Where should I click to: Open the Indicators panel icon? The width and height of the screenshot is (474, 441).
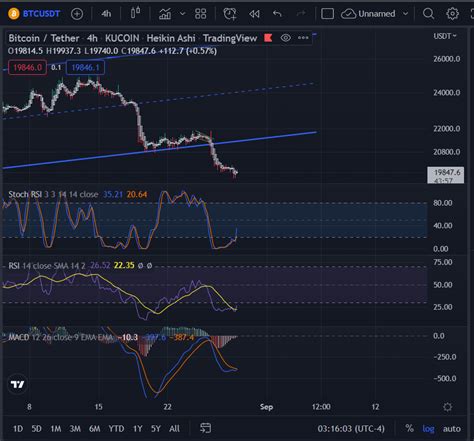(165, 14)
